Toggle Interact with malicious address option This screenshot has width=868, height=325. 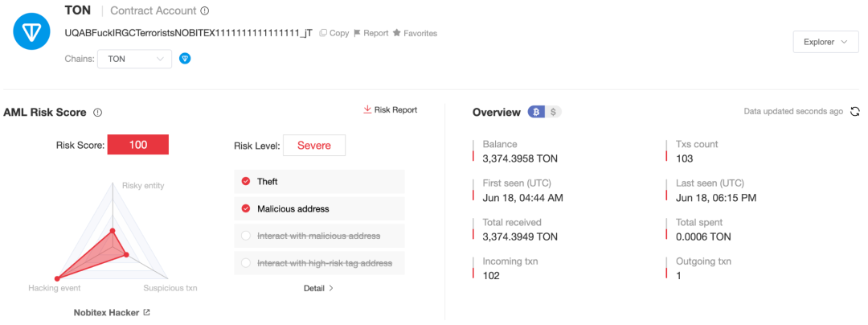point(246,236)
